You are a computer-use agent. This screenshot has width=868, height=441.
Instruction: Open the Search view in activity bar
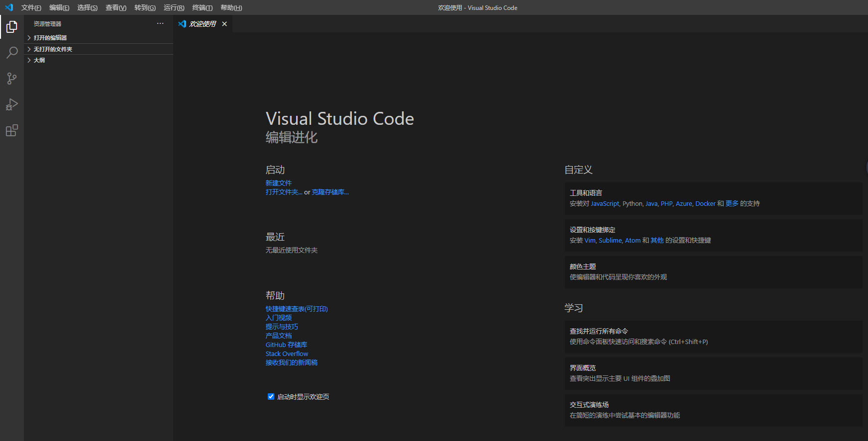point(12,53)
